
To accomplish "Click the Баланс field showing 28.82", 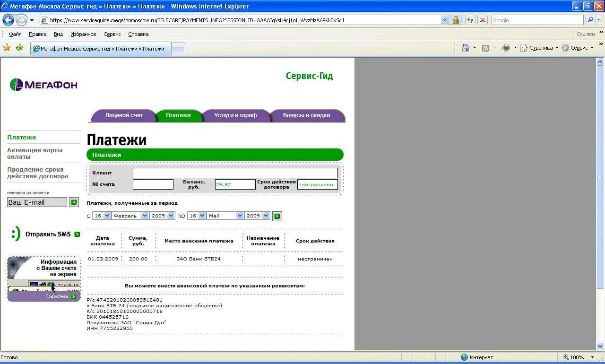I will [x=235, y=184].
